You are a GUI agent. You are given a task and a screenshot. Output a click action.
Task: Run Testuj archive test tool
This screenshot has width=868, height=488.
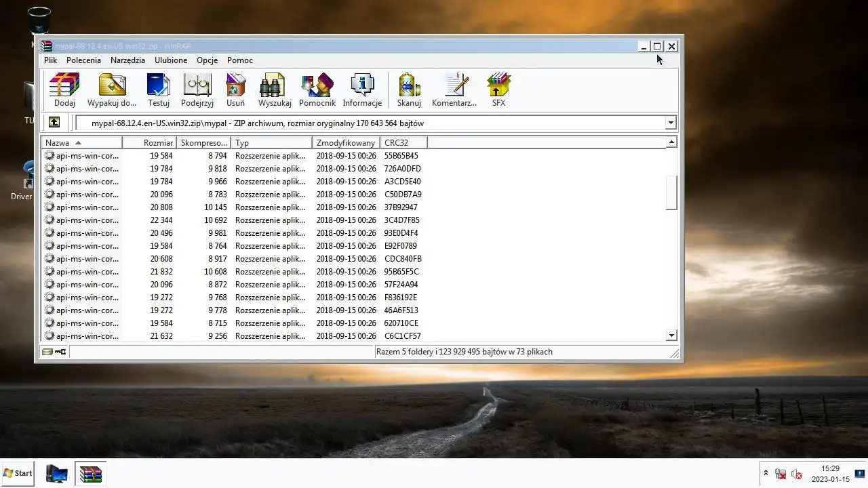159,90
